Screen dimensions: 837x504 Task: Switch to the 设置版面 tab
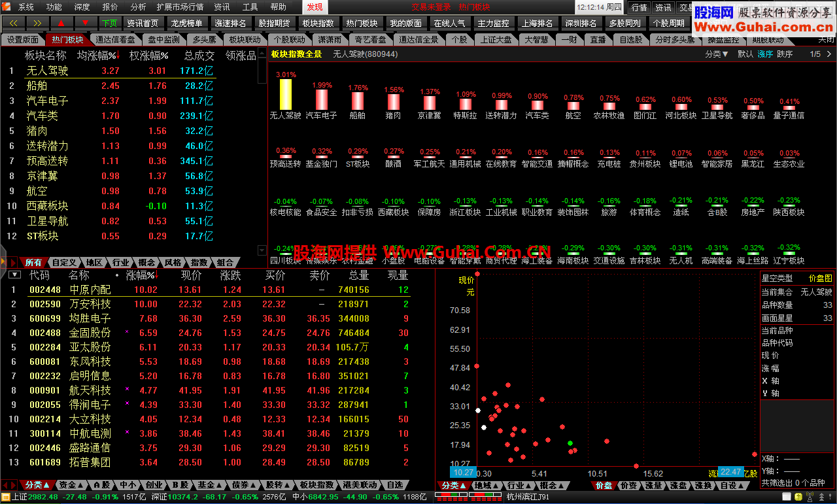tap(23, 39)
